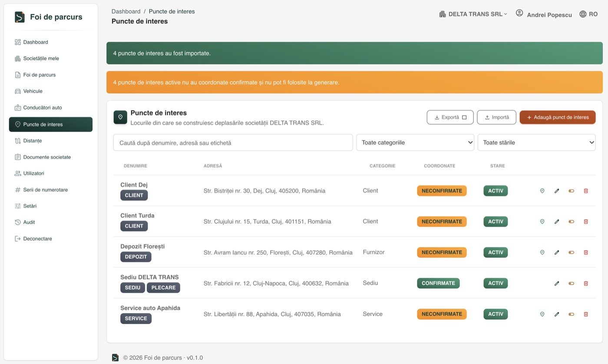The height and width of the screenshot is (364, 608).
Task: Confirm coordinates icon for Depozit Florești
Action: [542, 252]
